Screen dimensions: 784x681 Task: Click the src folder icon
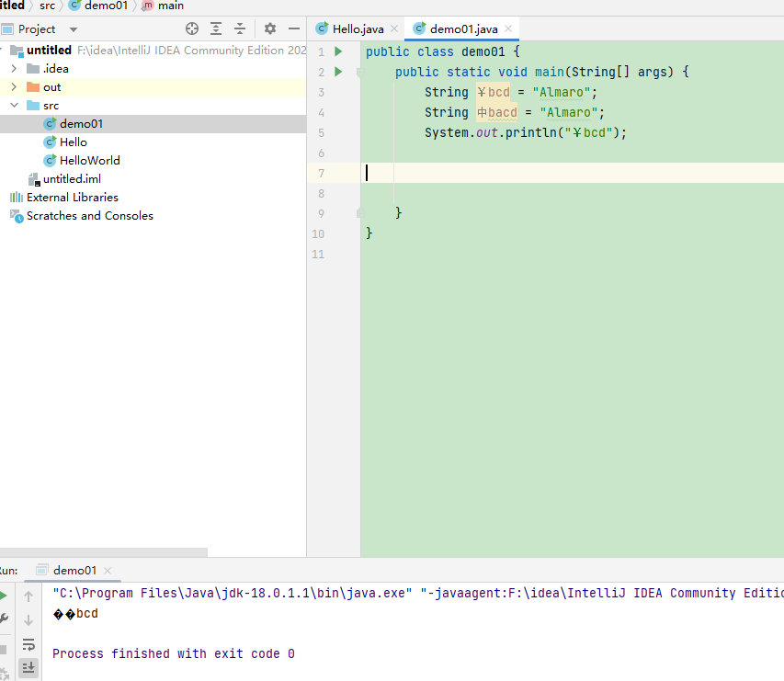pyautogui.click(x=33, y=106)
